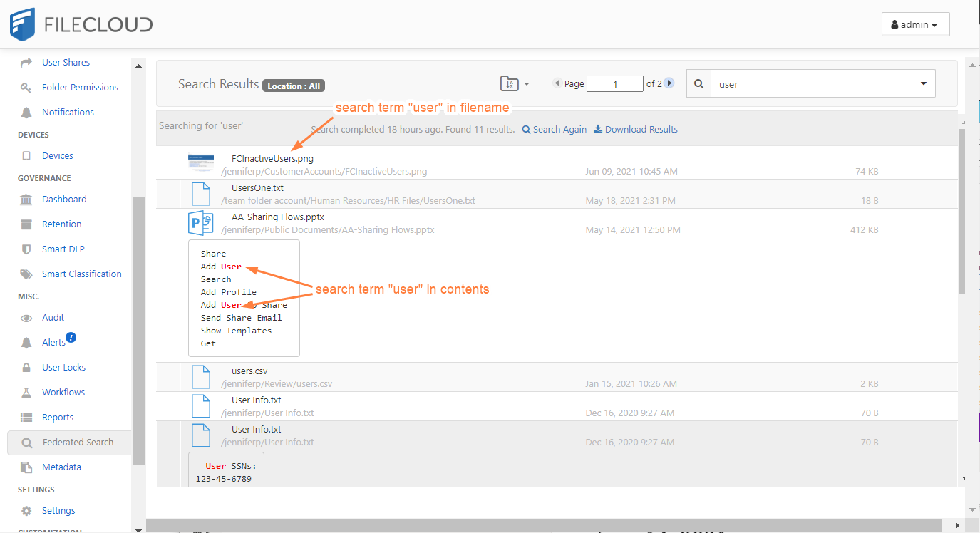This screenshot has height=533, width=980.
Task: Go to the next results page arrow
Action: pos(669,83)
